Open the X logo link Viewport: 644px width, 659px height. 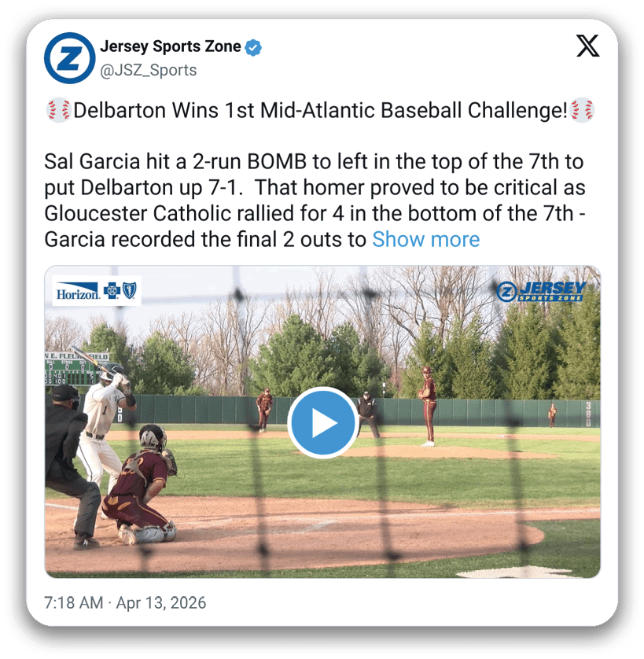587,47
